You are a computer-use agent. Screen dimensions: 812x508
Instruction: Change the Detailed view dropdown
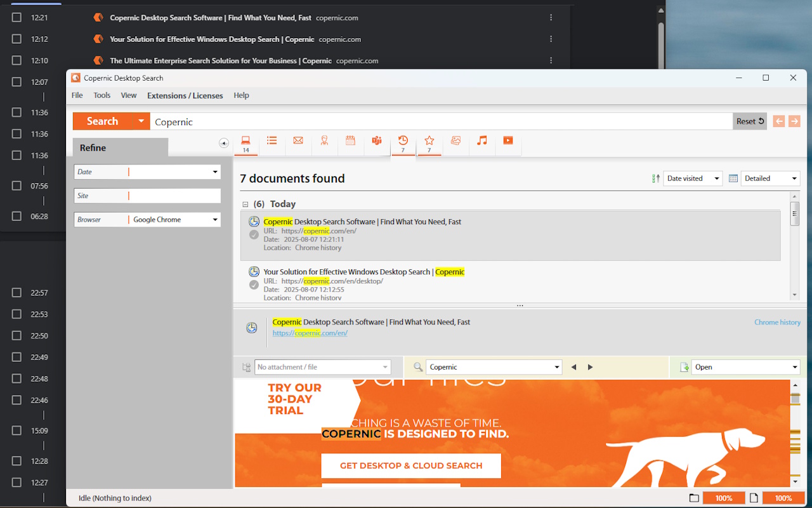coord(770,178)
